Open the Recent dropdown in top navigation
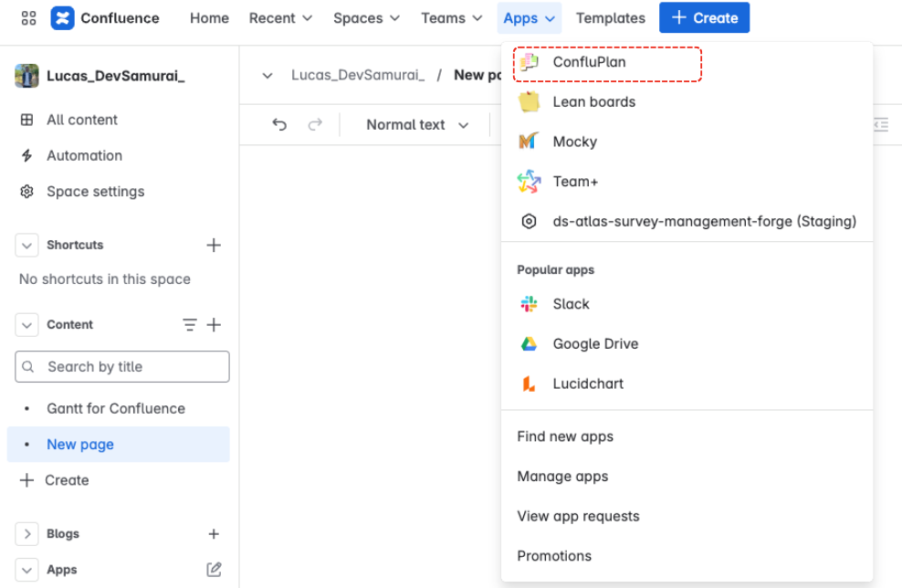Viewport: 902px width, 588px height. tap(280, 18)
